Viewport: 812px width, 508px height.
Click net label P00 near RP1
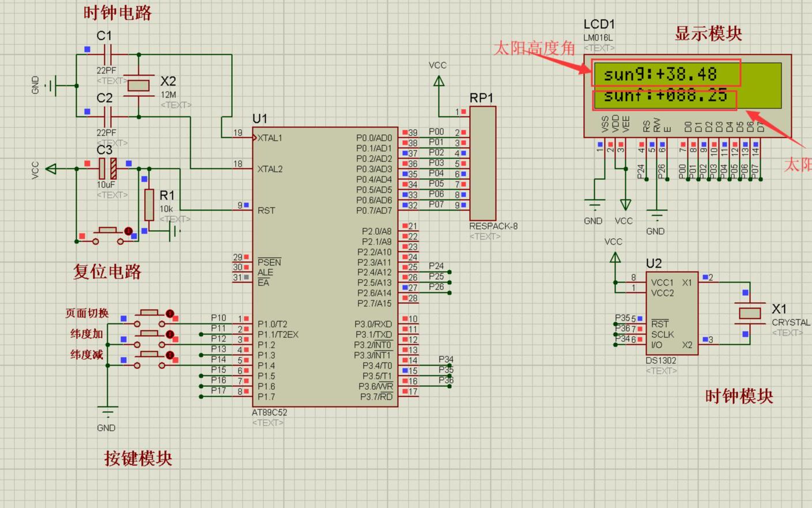436,131
